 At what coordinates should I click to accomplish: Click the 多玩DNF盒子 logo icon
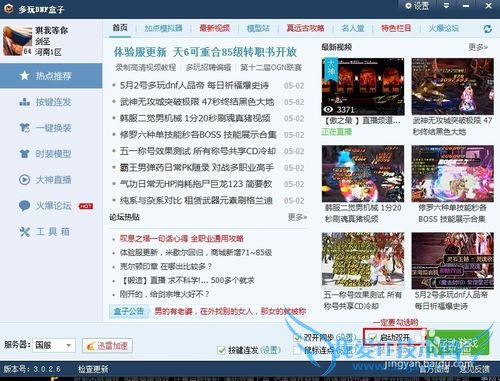(x=8, y=8)
